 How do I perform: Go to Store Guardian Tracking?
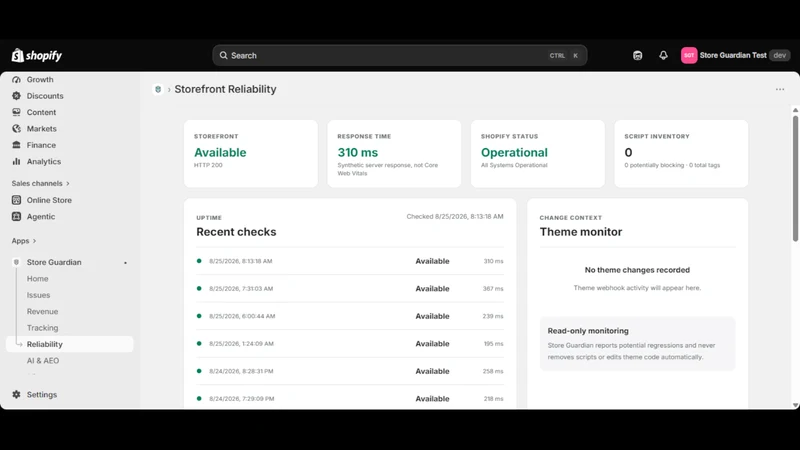click(42, 328)
